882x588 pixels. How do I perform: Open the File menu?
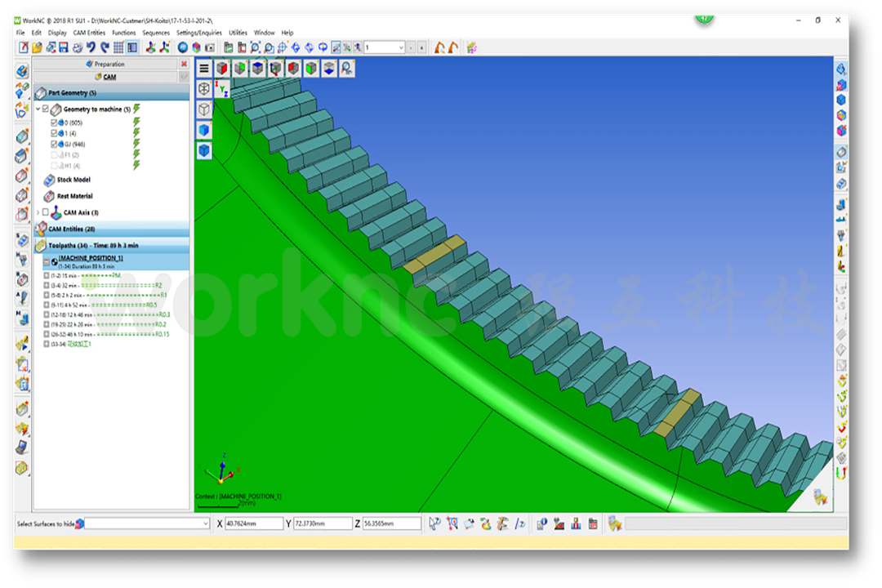pyautogui.click(x=20, y=33)
